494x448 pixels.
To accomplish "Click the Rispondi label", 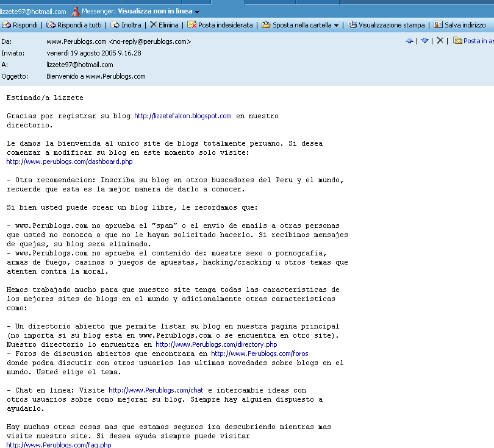I will [25, 25].
